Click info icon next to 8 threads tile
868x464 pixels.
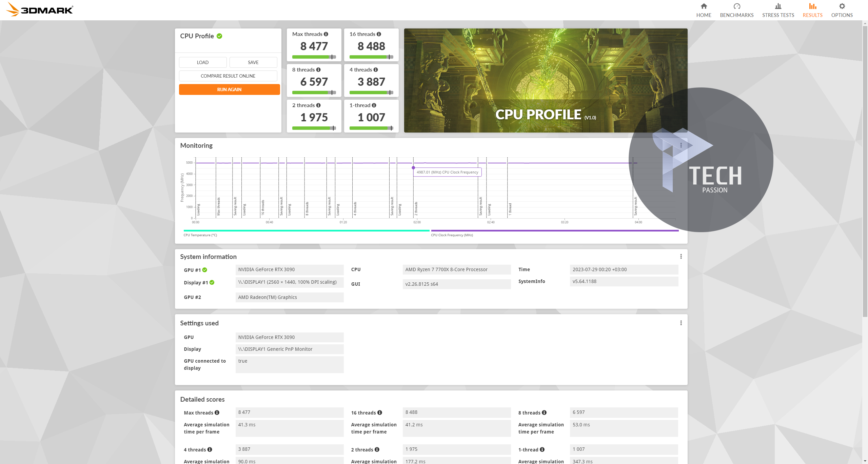click(x=318, y=70)
